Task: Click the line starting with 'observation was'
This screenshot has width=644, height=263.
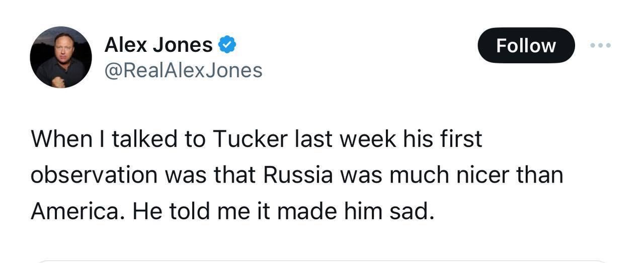Action: coord(296,175)
